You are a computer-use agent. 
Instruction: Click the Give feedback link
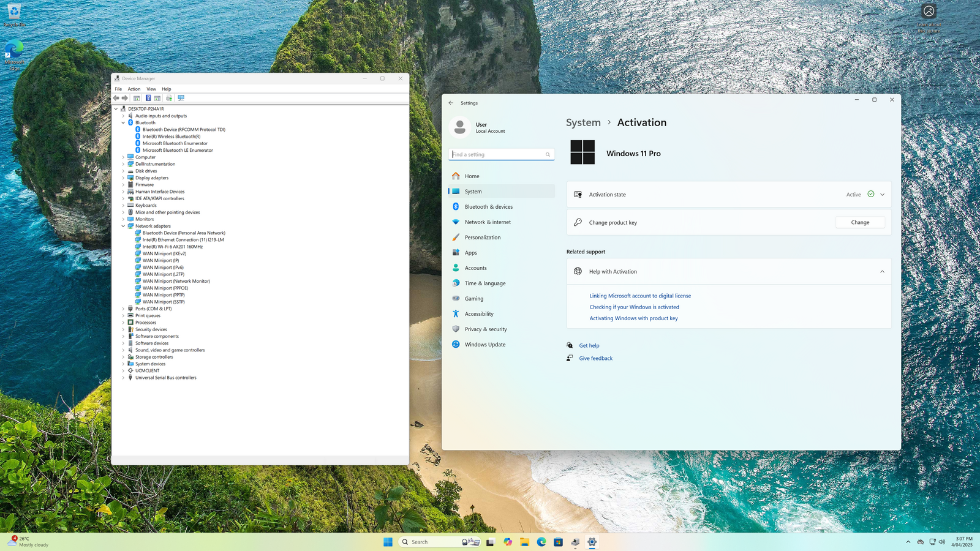point(596,359)
